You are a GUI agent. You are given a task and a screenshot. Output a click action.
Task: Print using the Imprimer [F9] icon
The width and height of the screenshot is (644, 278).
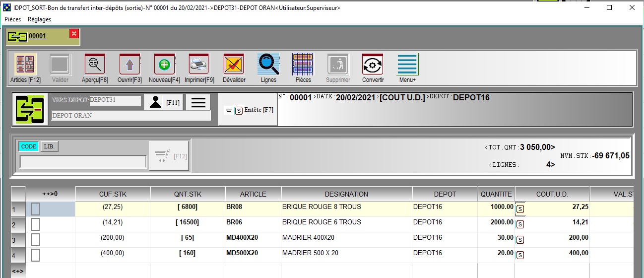(199, 65)
